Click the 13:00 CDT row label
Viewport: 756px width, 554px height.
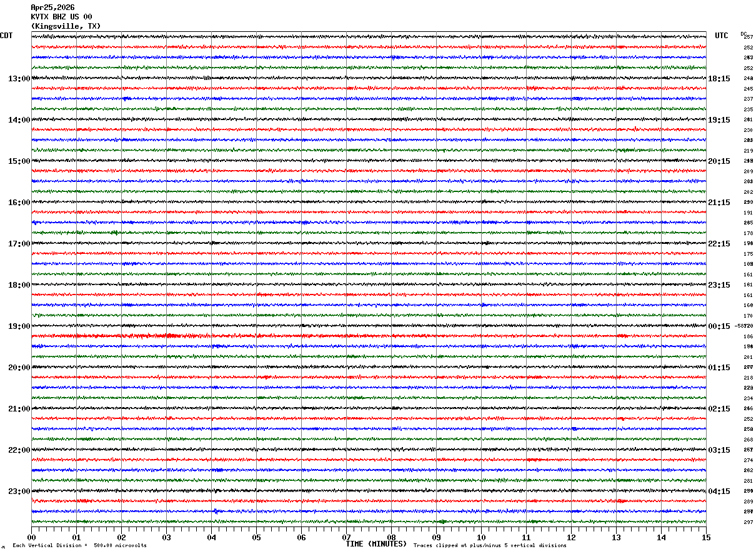19,79
